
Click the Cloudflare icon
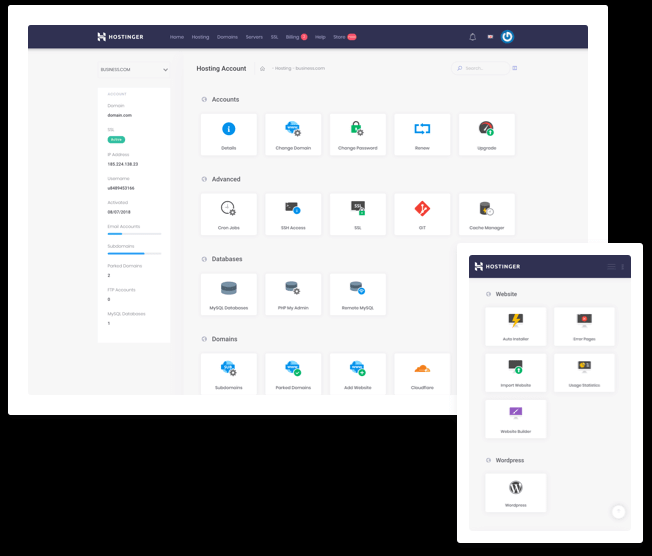(x=422, y=372)
